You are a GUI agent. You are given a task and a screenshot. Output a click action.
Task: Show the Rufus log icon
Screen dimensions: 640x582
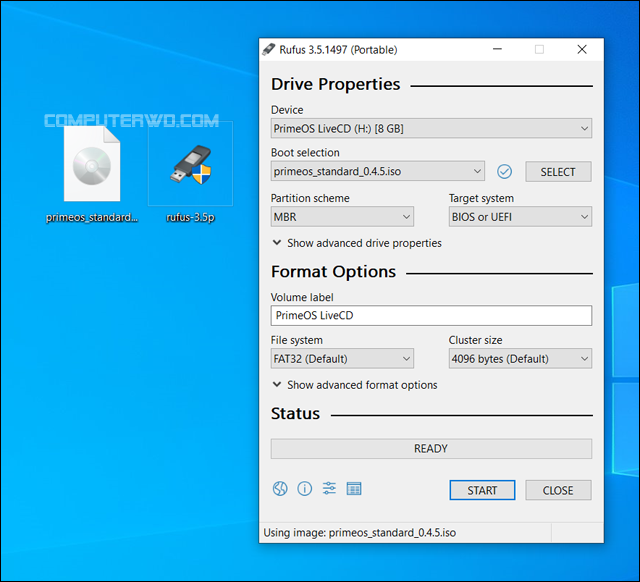353,489
